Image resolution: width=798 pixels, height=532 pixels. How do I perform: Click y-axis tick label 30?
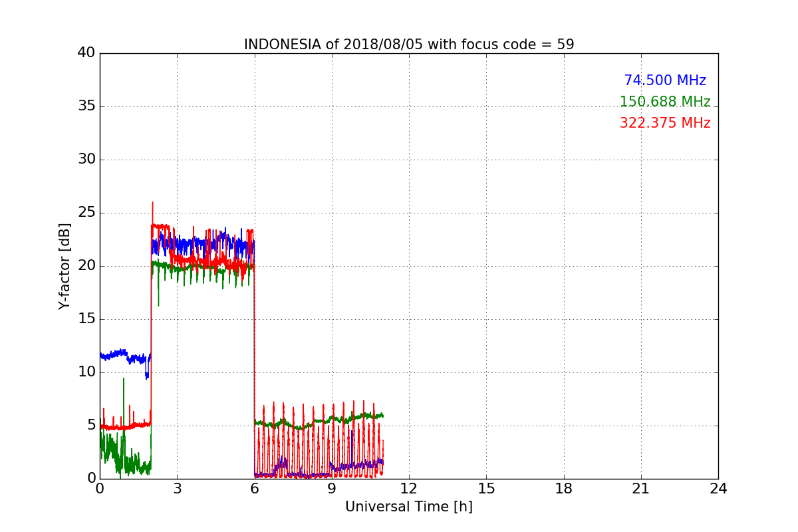tap(86, 160)
